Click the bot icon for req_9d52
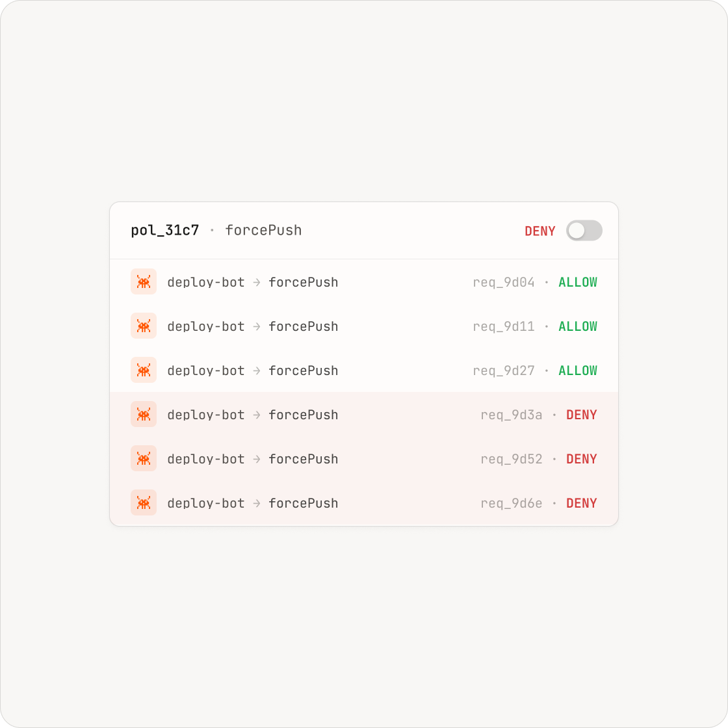 click(x=144, y=458)
